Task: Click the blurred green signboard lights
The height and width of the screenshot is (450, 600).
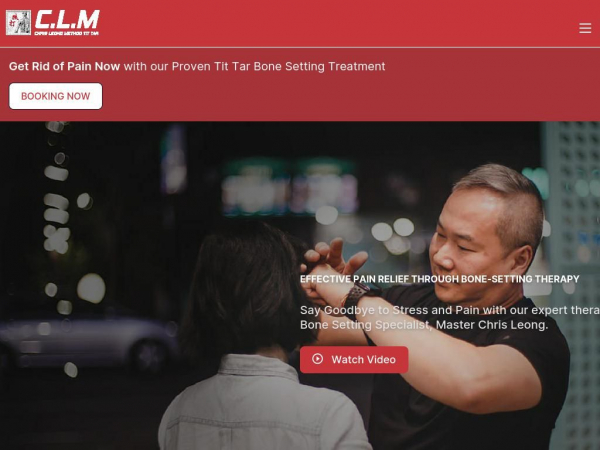Action: tap(289, 188)
